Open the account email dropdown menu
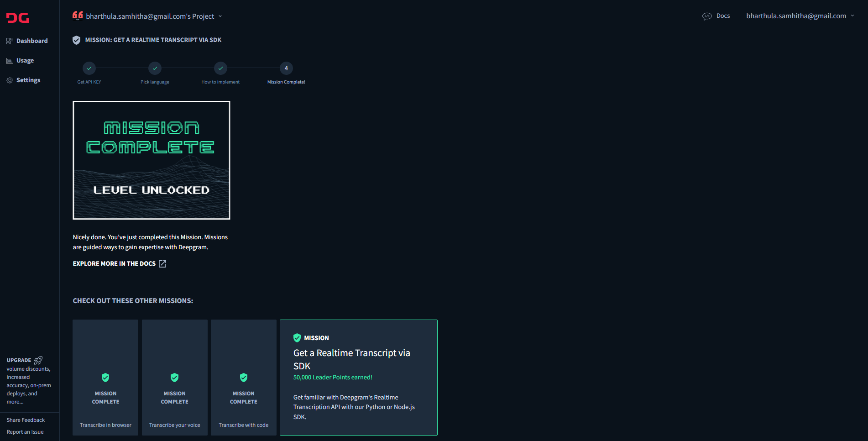Viewport: 868px width, 441px height. [800, 16]
